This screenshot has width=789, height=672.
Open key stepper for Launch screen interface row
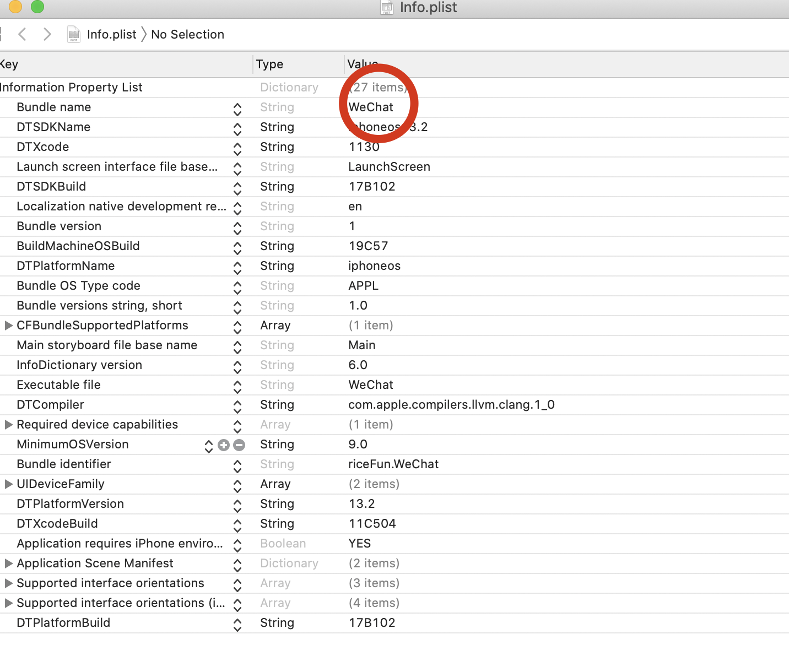tap(237, 169)
